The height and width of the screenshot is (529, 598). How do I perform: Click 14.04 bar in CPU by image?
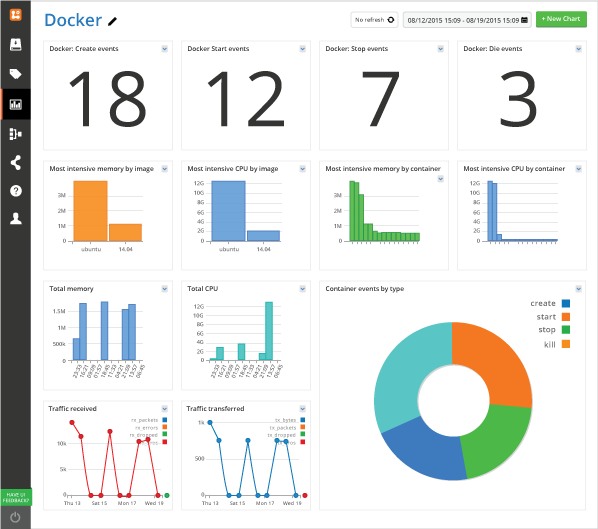(264, 236)
